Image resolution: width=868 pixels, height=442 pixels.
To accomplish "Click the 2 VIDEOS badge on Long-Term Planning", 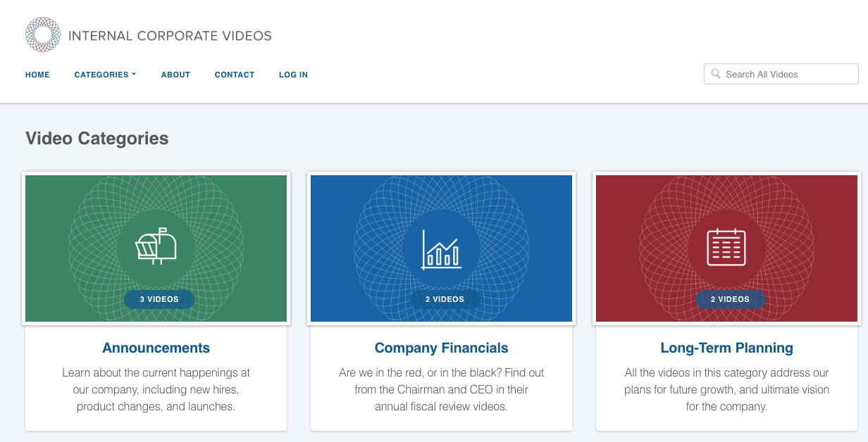I will [731, 299].
